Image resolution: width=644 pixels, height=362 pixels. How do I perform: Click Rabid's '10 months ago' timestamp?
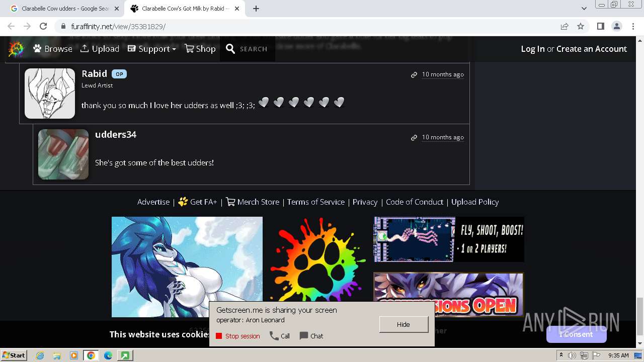[443, 74]
